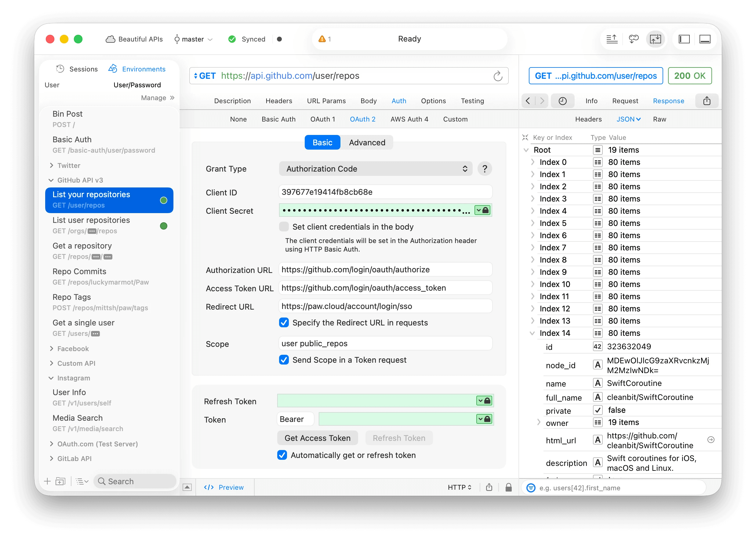Uncheck Automatically get or refresh token

coord(282,455)
